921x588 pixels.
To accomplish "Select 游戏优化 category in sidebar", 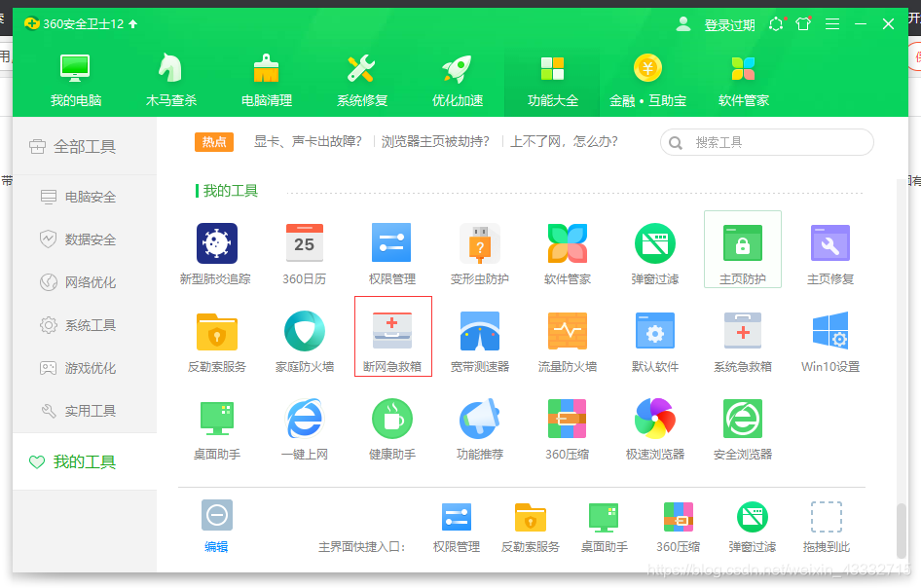I will tap(85, 368).
